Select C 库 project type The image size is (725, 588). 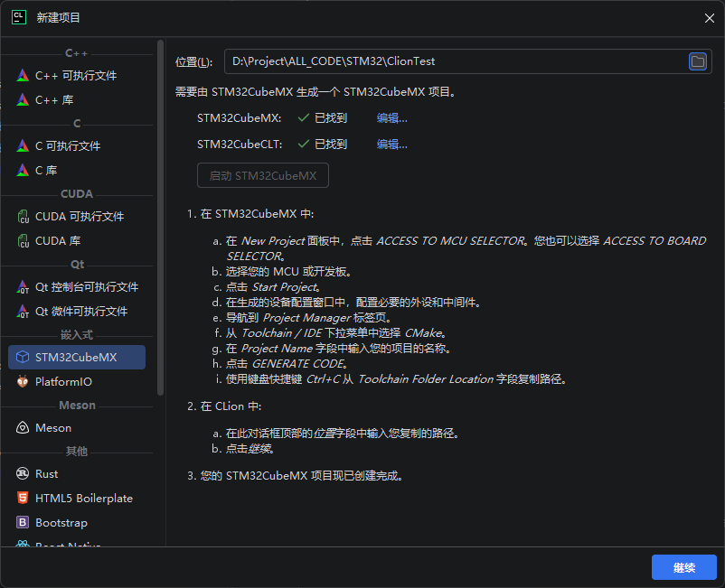(46, 171)
